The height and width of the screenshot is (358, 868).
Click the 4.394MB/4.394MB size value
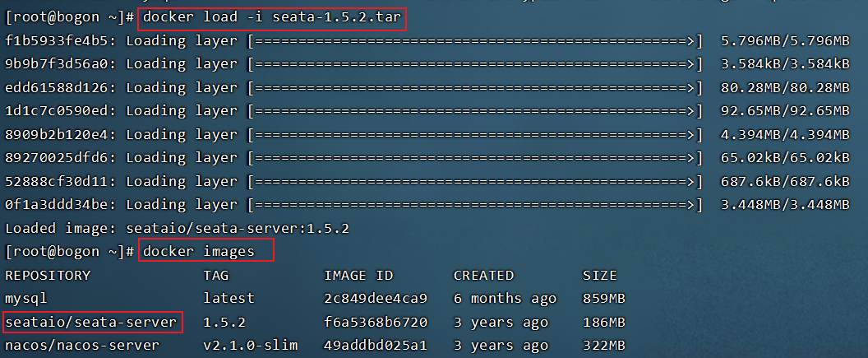(x=785, y=135)
